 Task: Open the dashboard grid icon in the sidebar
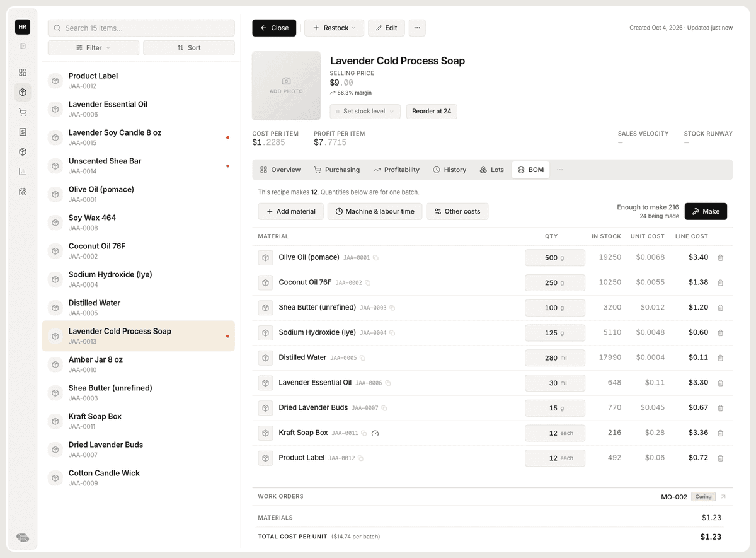23,73
